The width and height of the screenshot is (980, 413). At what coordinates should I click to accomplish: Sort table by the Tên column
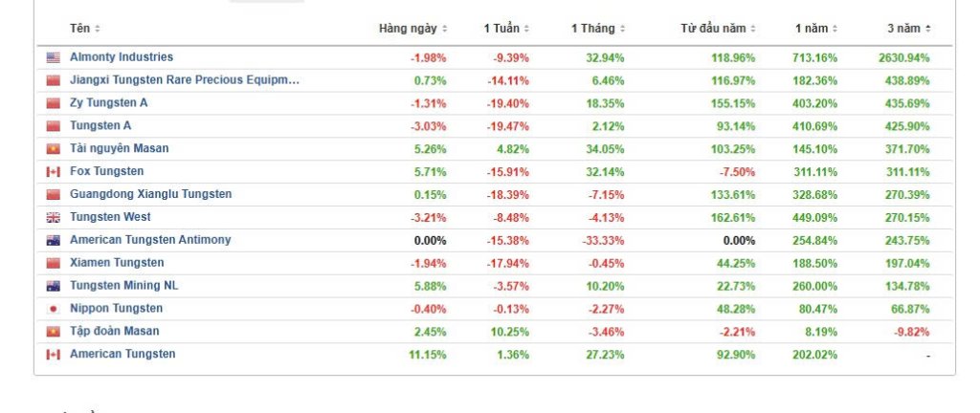tap(84, 29)
